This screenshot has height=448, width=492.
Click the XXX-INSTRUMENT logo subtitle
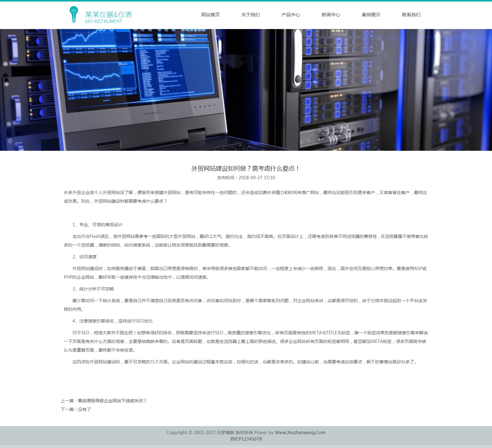(103, 22)
